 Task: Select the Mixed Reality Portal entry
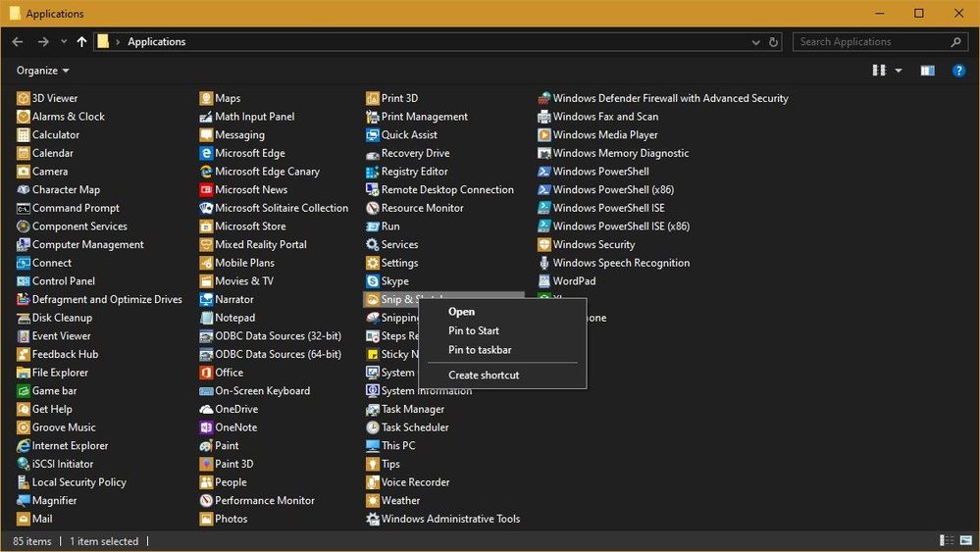tap(254, 245)
